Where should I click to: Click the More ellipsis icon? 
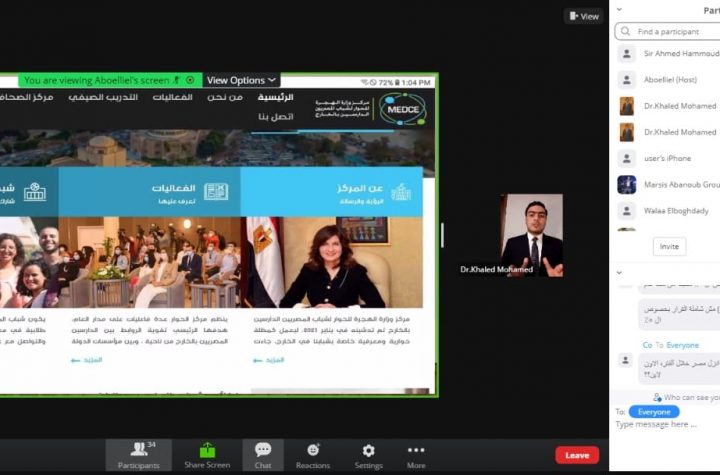416,451
